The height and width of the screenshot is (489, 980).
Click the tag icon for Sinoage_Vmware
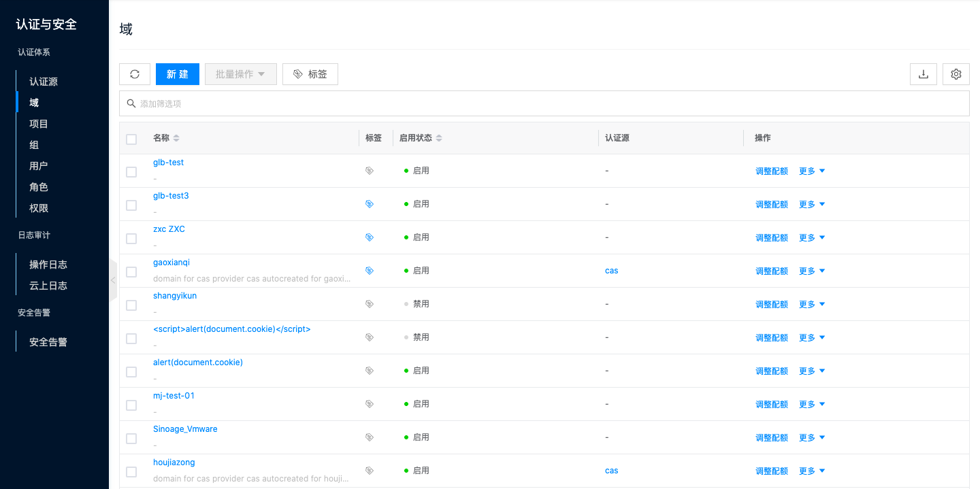click(370, 437)
